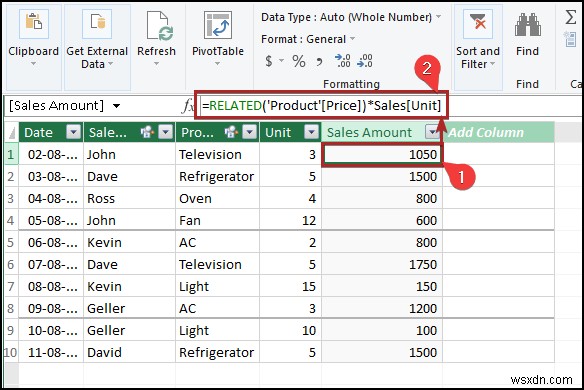Screen dimensions: 584x390
Task: Create a PivotTable from ribbon
Action: click(x=218, y=25)
